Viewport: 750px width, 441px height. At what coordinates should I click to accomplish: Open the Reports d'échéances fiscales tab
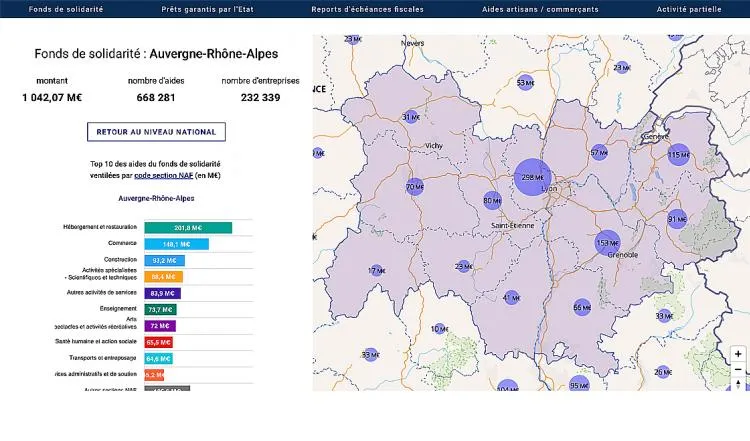coord(367,9)
